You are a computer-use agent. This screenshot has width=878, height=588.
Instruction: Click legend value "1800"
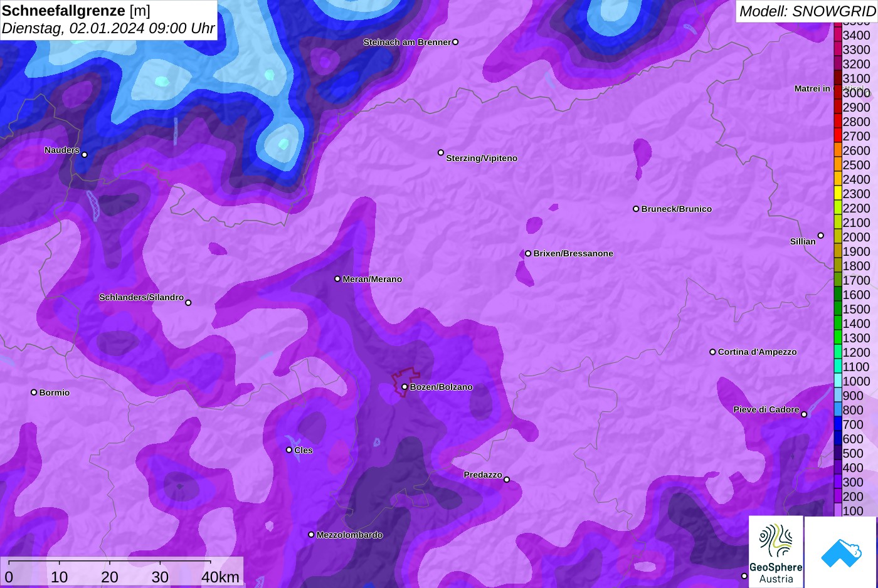(x=857, y=266)
